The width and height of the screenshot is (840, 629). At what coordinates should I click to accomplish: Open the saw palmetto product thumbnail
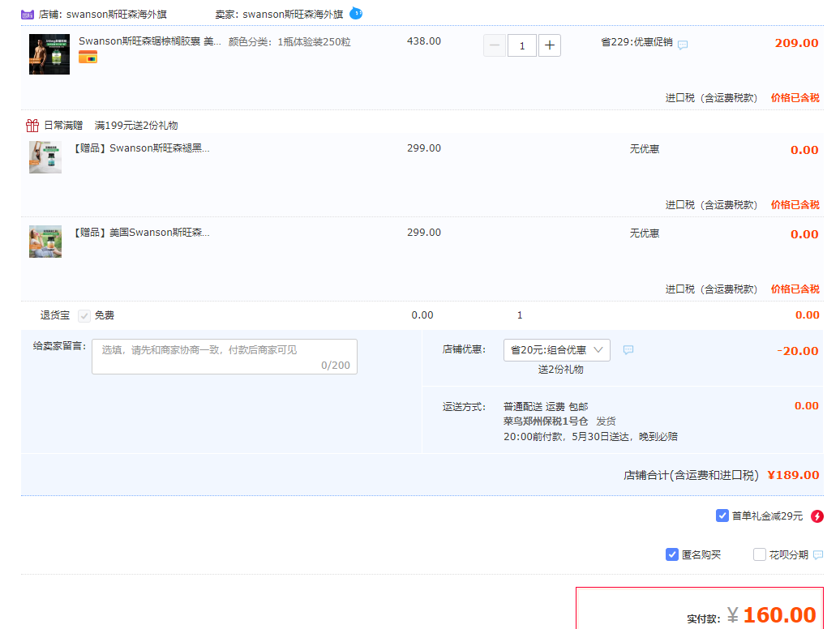(x=49, y=54)
